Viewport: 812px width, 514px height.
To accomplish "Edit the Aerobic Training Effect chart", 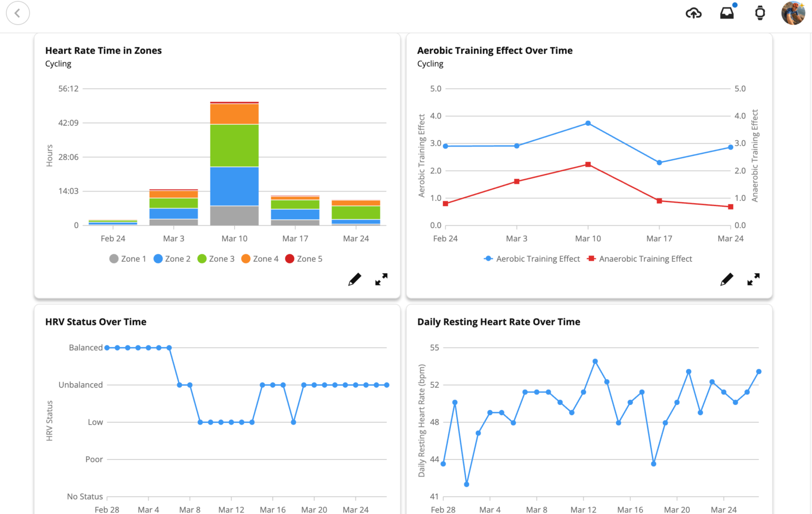I will (727, 279).
